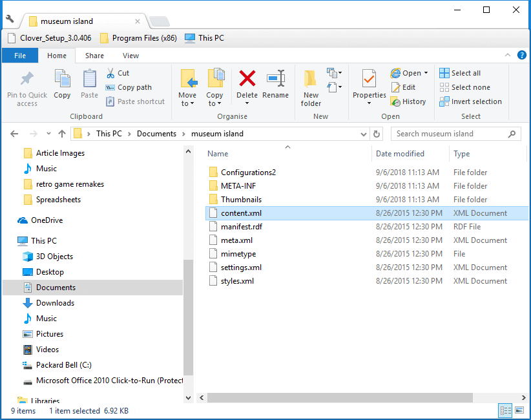The width and height of the screenshot is (531, 420).
Task: Click History in the ribbon
Action: [x=408, y=101]
